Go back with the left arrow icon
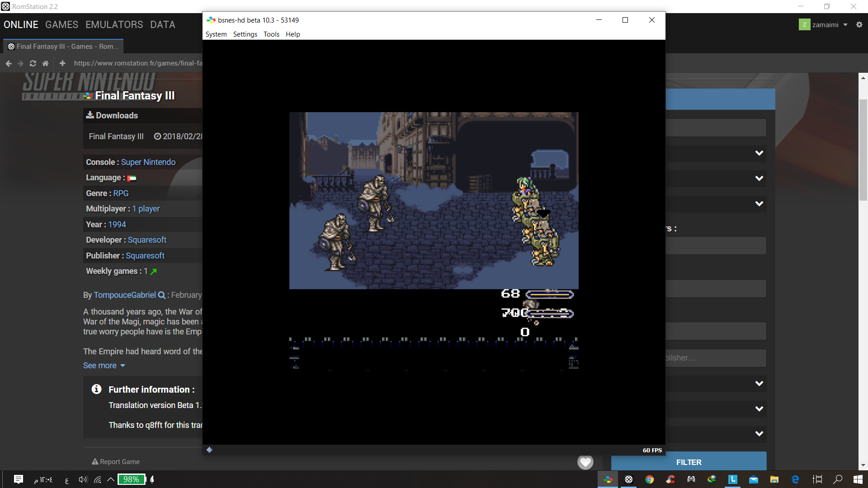The height and width of the screenshot is (488, 868). [x=9, y=64]
